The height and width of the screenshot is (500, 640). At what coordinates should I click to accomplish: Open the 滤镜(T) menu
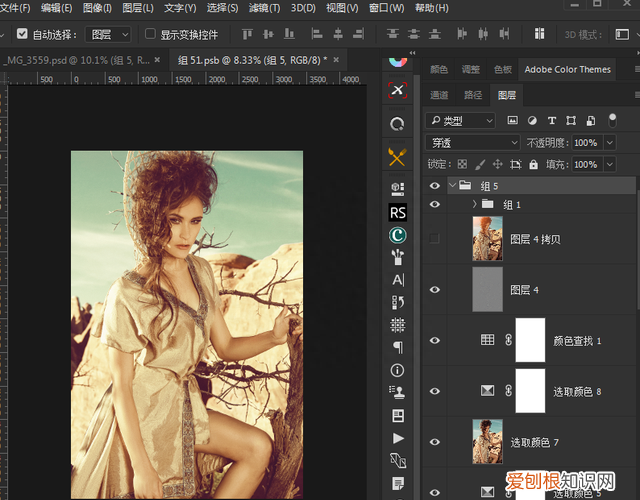[x=265, y=8]
